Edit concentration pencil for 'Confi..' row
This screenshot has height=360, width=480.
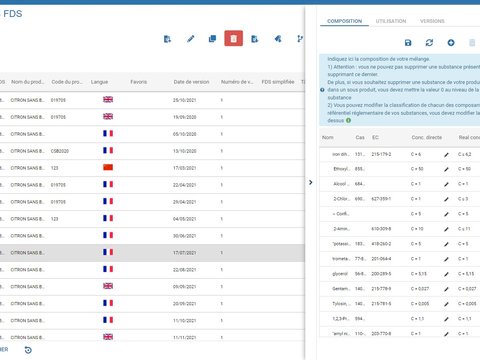point(446,214)
